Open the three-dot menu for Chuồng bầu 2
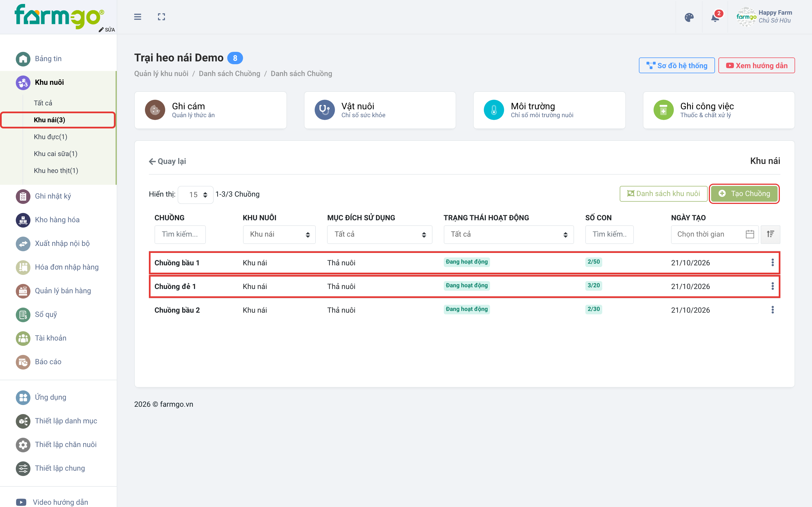This screenshot has height=507, width=812. tap(773, 310)
